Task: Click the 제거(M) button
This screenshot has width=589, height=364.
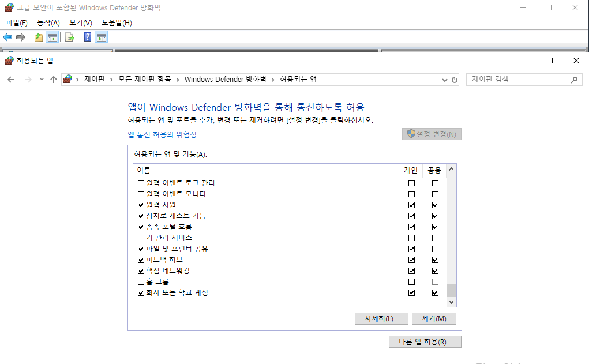Action: tap(434, 318)
